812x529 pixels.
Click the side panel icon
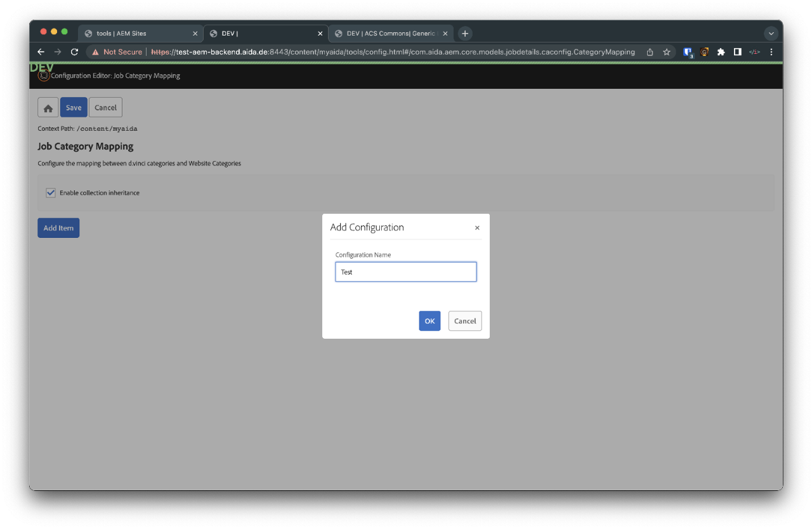[737, 52]
